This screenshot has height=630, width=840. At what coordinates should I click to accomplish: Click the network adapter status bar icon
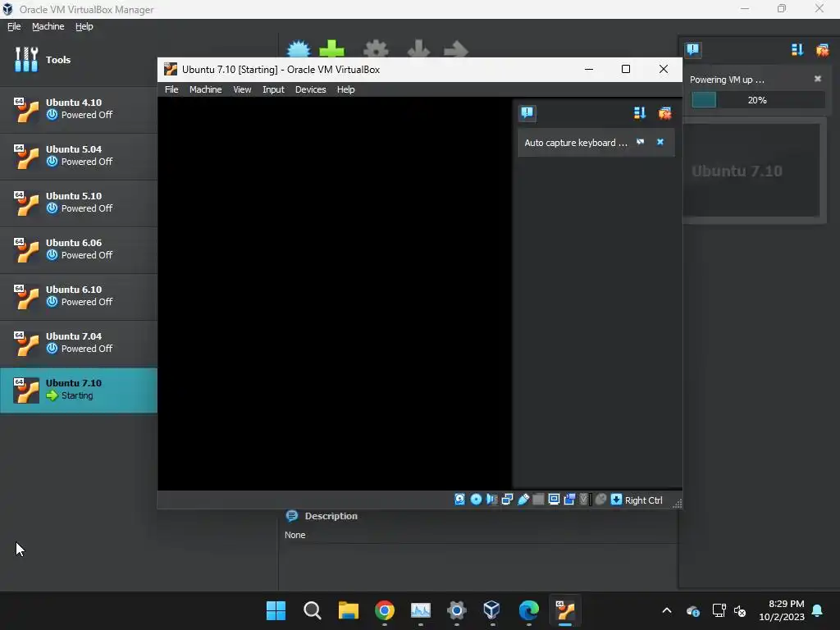click(x=507, y=500)
